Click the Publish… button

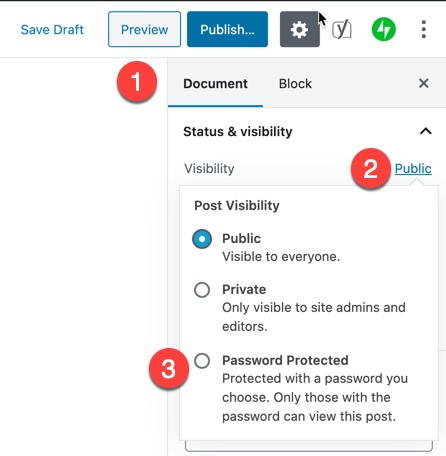227,29
